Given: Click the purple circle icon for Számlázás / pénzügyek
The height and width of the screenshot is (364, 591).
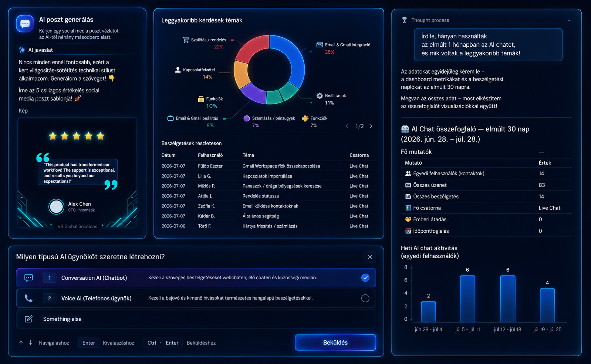Looking at the screenshot, I should pyautogui.click(x=247, y=118).
